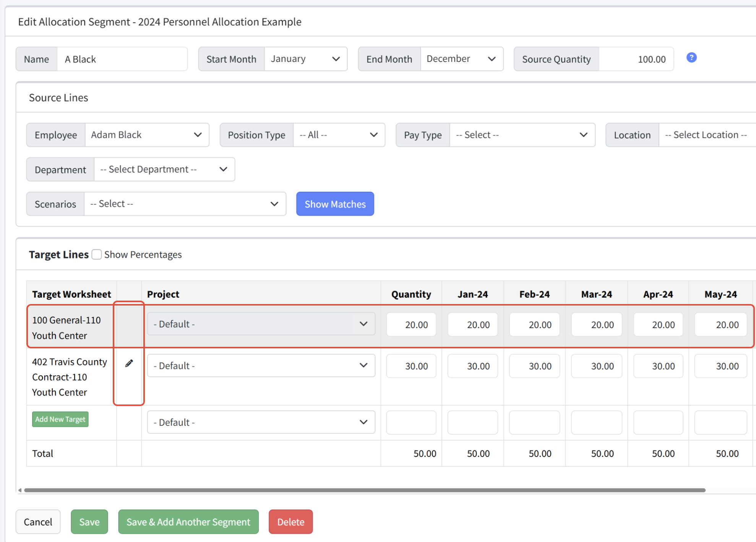The width and height of the screenshot is (756, 542).
Task: Open Project dropdown for 100 General row
Action: [261, 324]
